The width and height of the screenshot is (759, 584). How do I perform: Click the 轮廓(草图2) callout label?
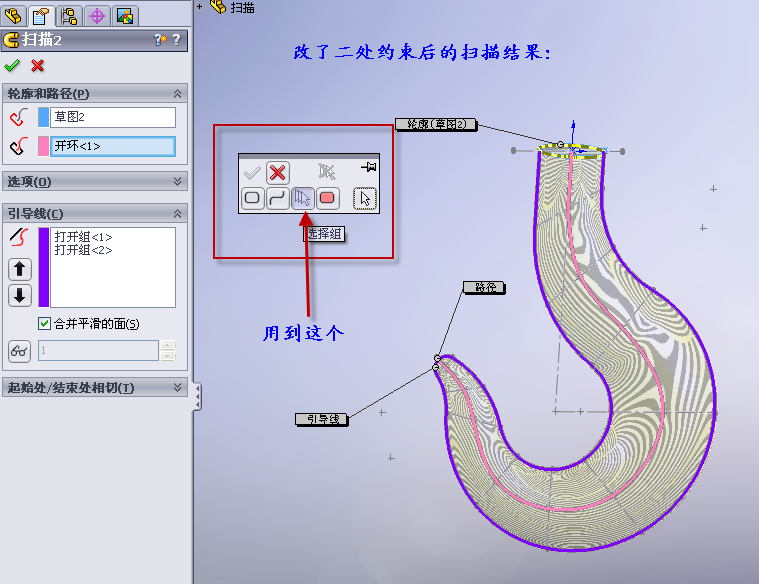pos(436,124)
